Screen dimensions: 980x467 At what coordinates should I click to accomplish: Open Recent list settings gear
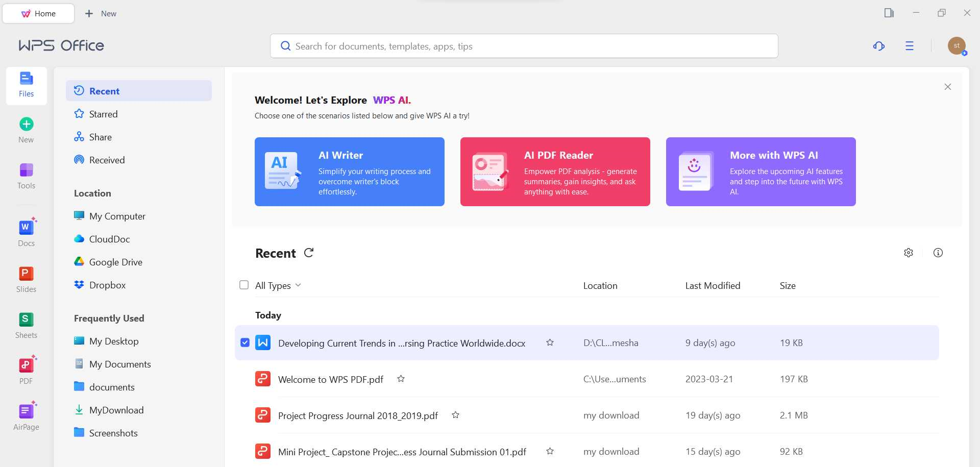908,252
